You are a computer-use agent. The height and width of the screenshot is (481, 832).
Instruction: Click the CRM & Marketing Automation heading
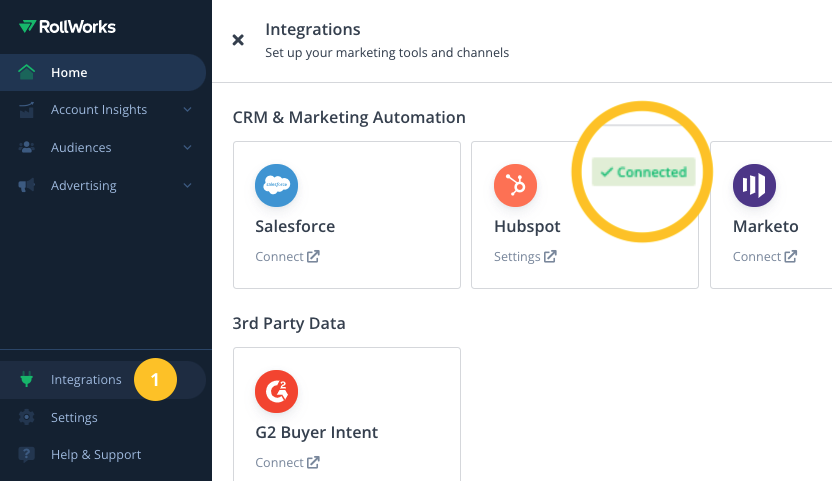(x=349, y=117)
